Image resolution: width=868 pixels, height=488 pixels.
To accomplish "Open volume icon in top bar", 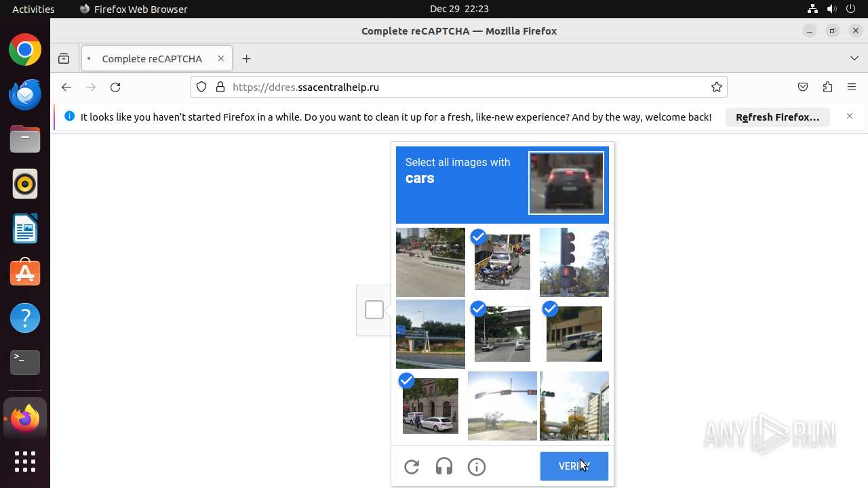I will point(832,9).
